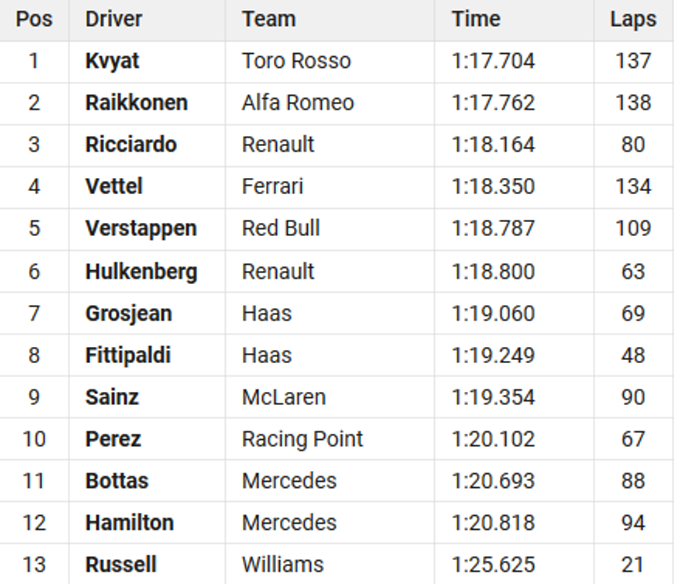Click the McLaren team cell
Viewport: 680px width, 584px height.
[284, 397]
